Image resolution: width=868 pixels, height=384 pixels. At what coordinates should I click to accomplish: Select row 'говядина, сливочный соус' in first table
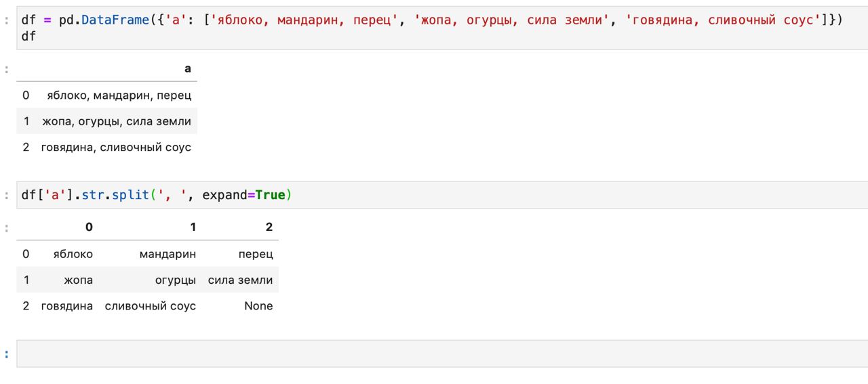pos(107,147)
